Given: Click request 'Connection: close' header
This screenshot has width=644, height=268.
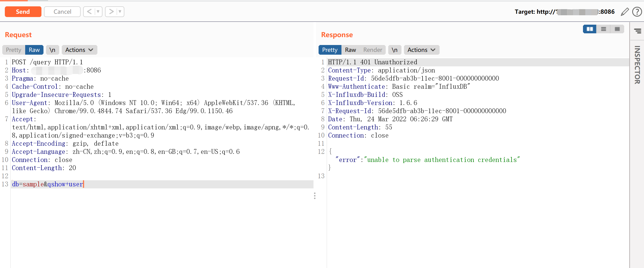Looking at the screenshot, I should pyautogui.click(x=42, y=160).
